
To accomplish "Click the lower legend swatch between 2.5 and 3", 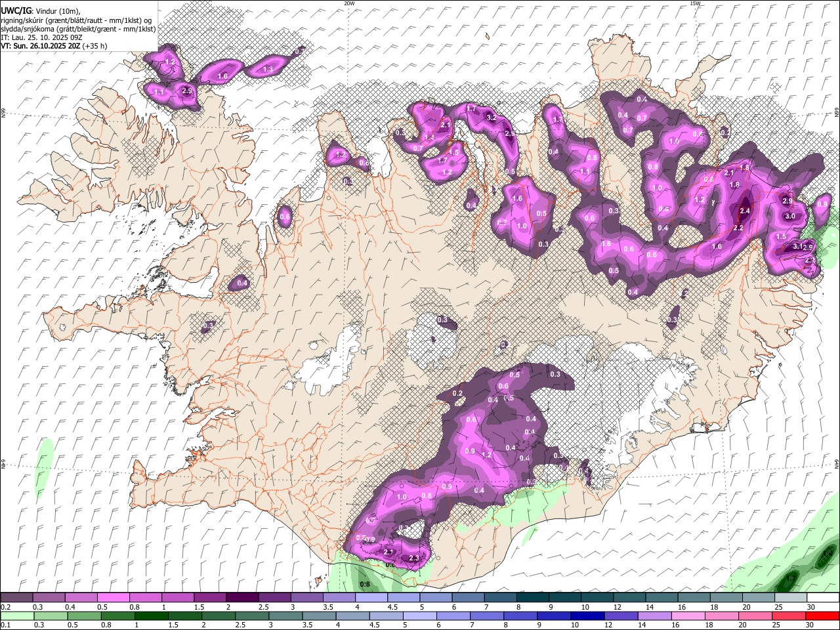I will pos(252,616).
